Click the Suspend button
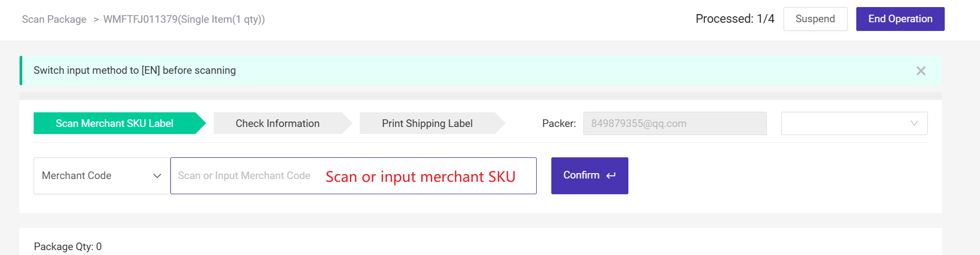Image resolution: width=980 pixels, height=255 pixels. [x=815, y=19]
